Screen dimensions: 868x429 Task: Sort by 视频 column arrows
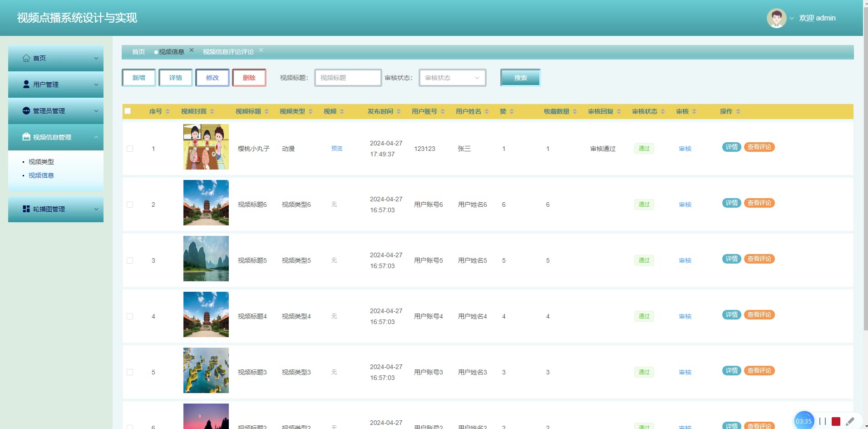coord(342,111)
